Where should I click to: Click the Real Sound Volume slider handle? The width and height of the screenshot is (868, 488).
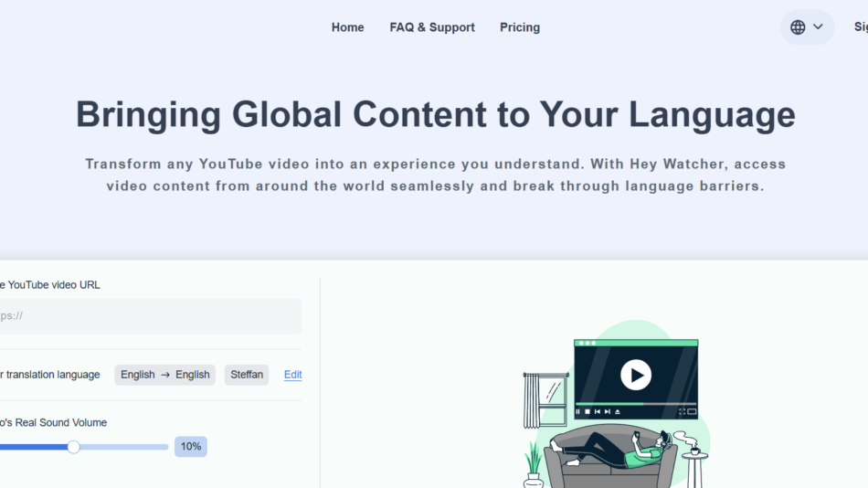coord(74,447)
